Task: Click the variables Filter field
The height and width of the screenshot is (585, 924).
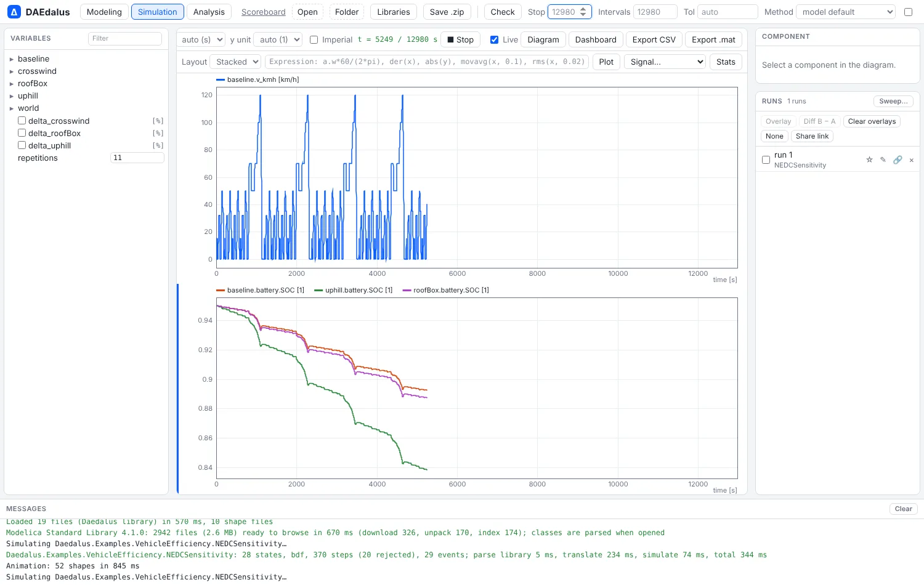Action: [125, 38]
